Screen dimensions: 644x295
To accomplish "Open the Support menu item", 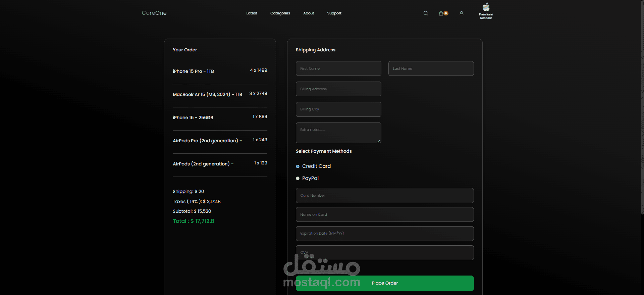I will (x=334, y=13).
